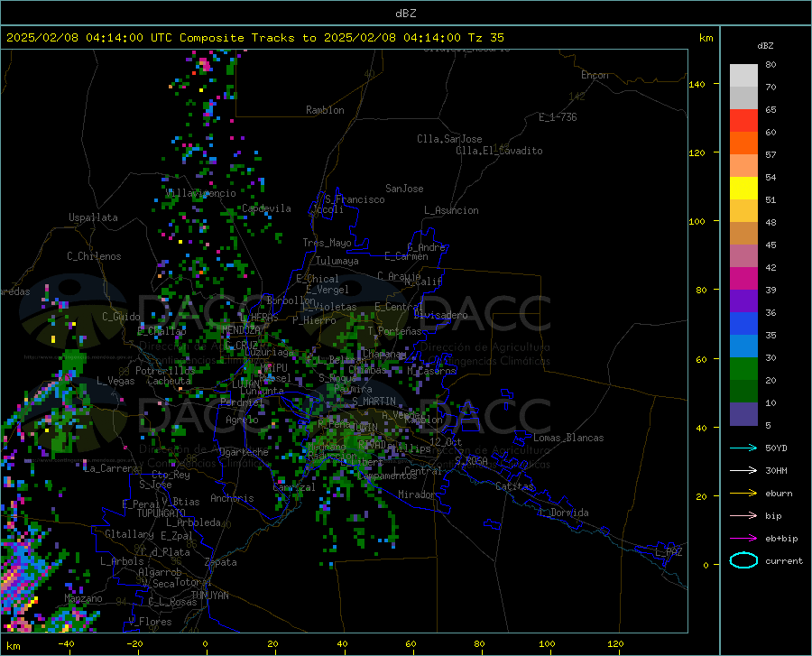Click the Uspallata label on map
The height and width of the screenshot is (656, 812).
click(x=93, y=217)
